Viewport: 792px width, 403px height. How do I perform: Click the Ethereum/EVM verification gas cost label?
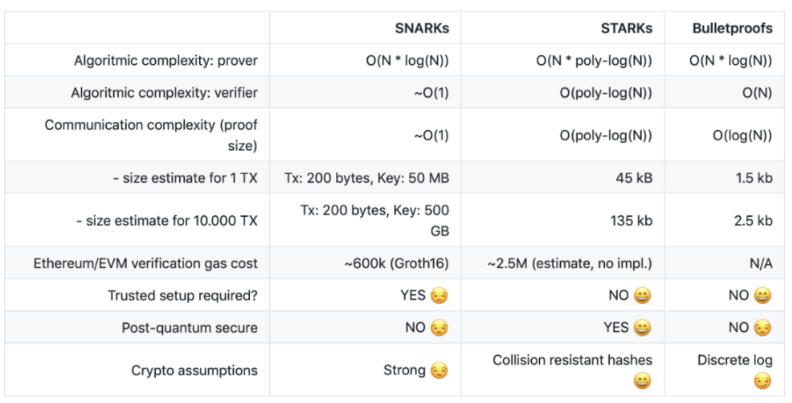click(145, 264)
